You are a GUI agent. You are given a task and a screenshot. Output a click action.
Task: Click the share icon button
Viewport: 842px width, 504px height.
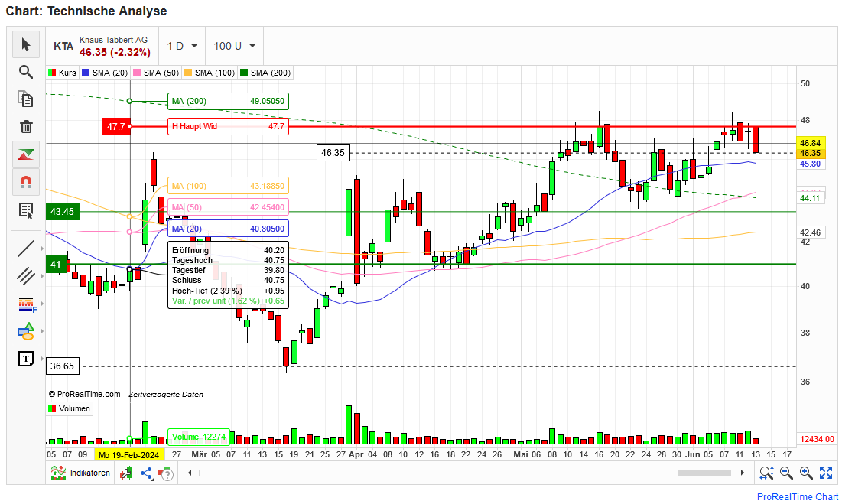click(145, 473)
